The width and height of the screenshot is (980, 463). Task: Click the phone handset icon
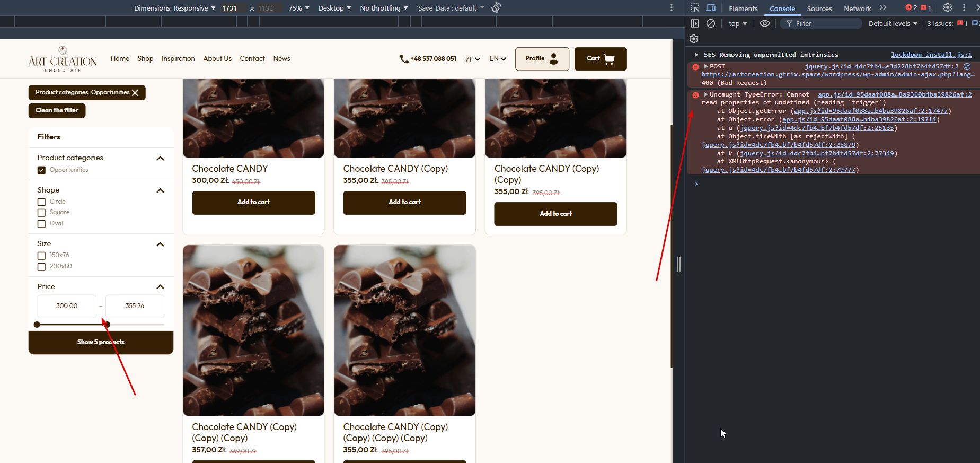pos(404,59)
